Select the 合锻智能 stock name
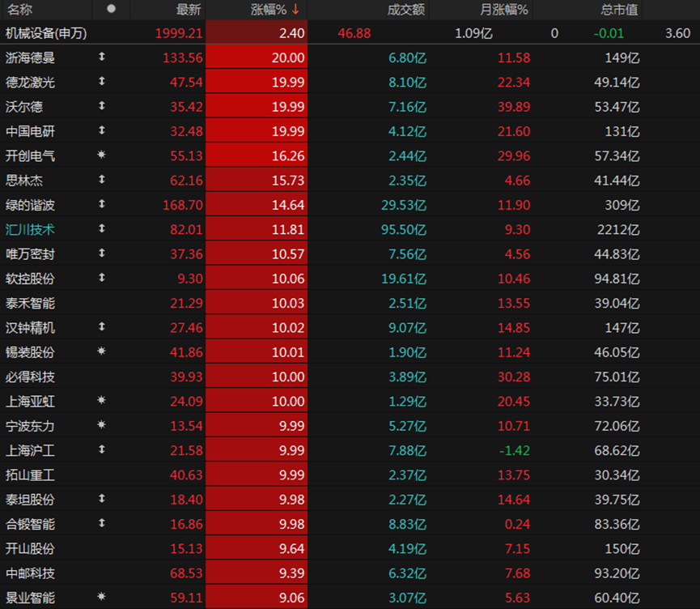700x609 pixels. (30, 525)
